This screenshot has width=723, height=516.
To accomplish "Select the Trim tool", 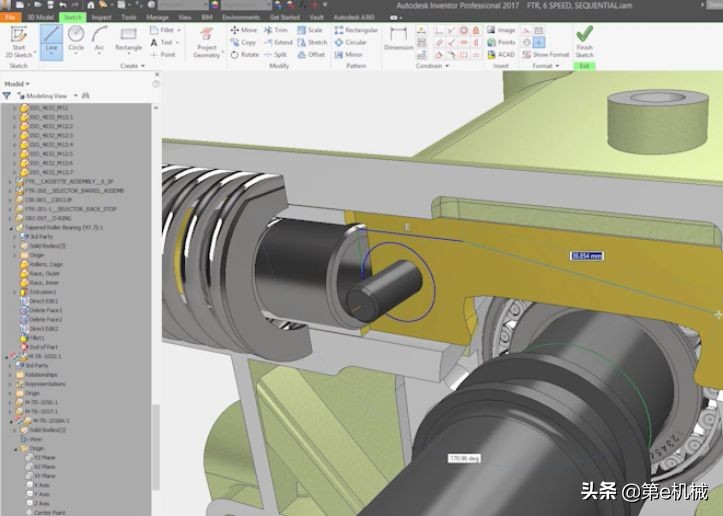I will pyautogui.click(x=276, y=30).
